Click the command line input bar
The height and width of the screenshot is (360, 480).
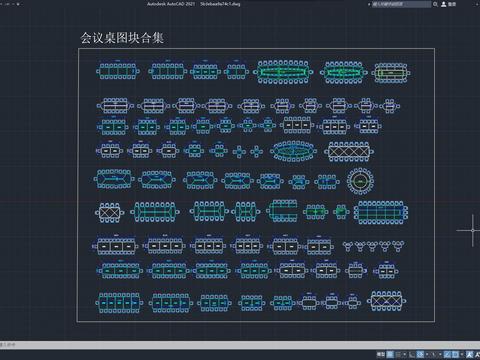240,345
